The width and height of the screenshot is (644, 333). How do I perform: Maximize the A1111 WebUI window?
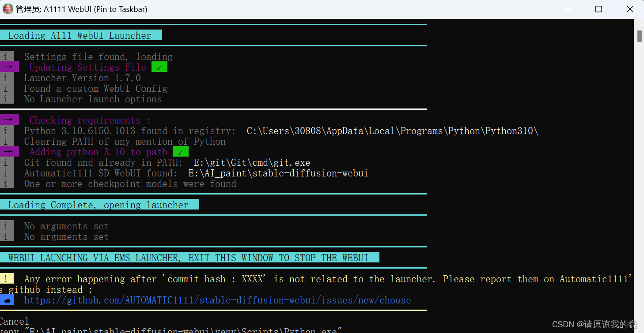pos(599,9)
